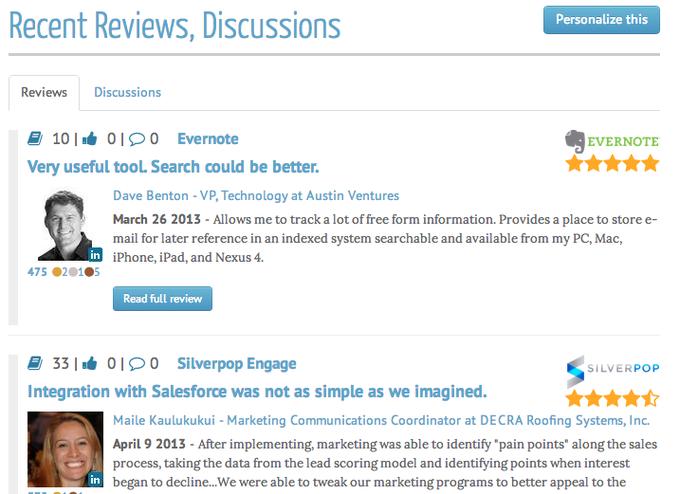This screenshot has height=494, width=680.
Task: Click comment bubble icon on Silverpop review
Action: click(137, 364)
